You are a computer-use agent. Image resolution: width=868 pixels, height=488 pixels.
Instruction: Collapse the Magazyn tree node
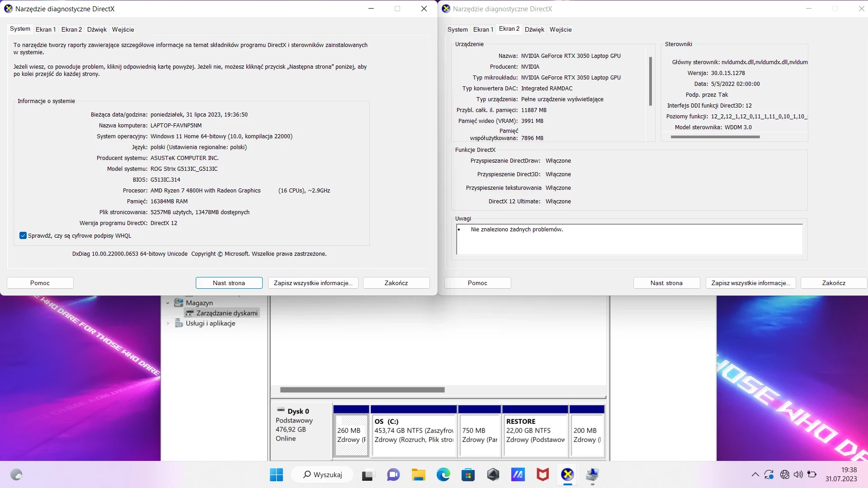point(168,303)
